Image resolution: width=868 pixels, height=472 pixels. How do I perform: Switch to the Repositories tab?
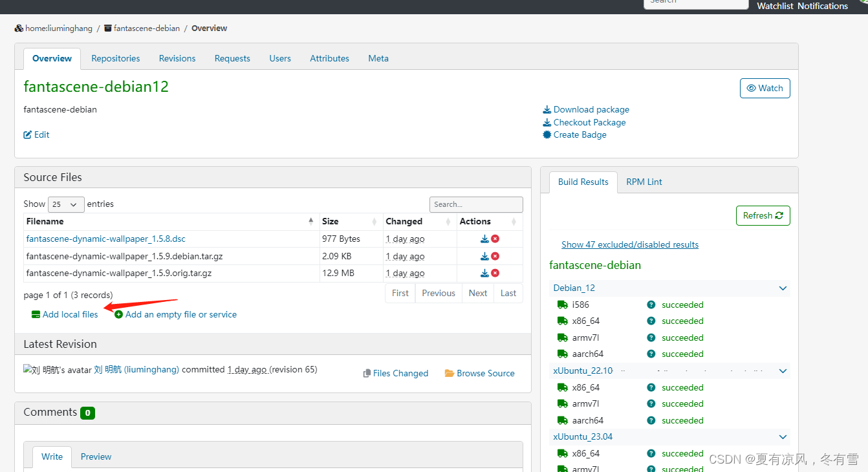click(116, 58)
